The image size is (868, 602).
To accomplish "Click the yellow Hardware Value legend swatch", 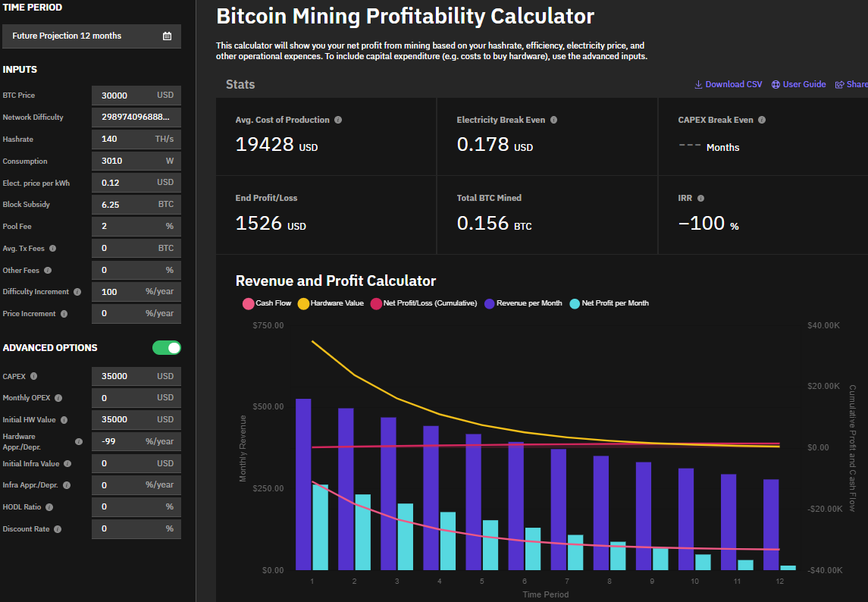I will 303,303.
